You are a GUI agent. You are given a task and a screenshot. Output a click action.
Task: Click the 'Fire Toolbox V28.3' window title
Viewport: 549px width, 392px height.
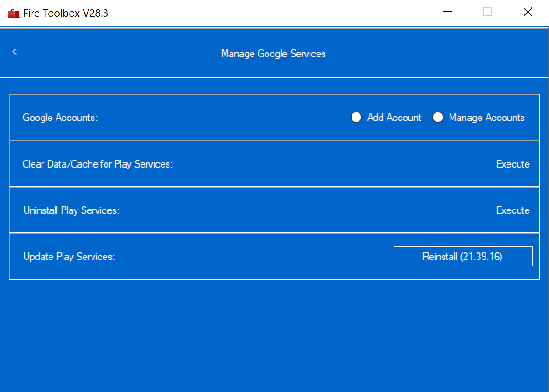66,13
